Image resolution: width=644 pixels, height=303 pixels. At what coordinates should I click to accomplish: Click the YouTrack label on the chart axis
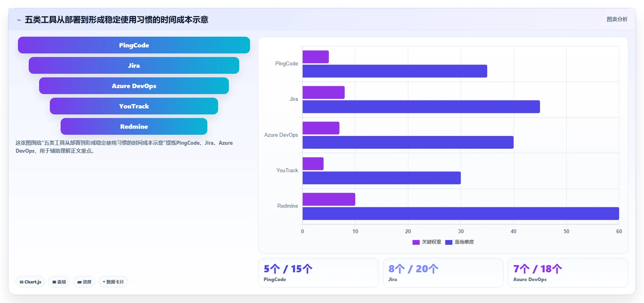287,171
